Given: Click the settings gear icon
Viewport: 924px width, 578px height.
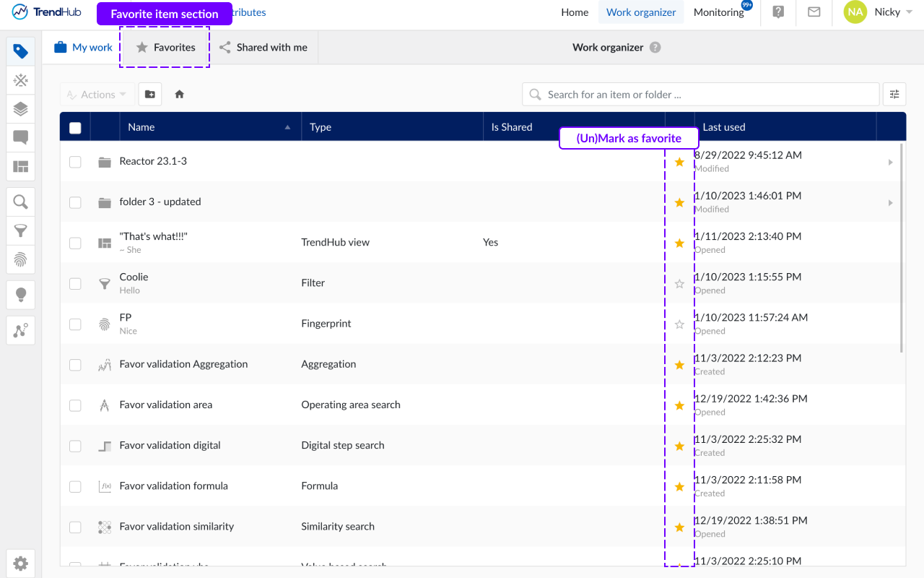Looking at the screenshot, I should (x=21, y=564).
